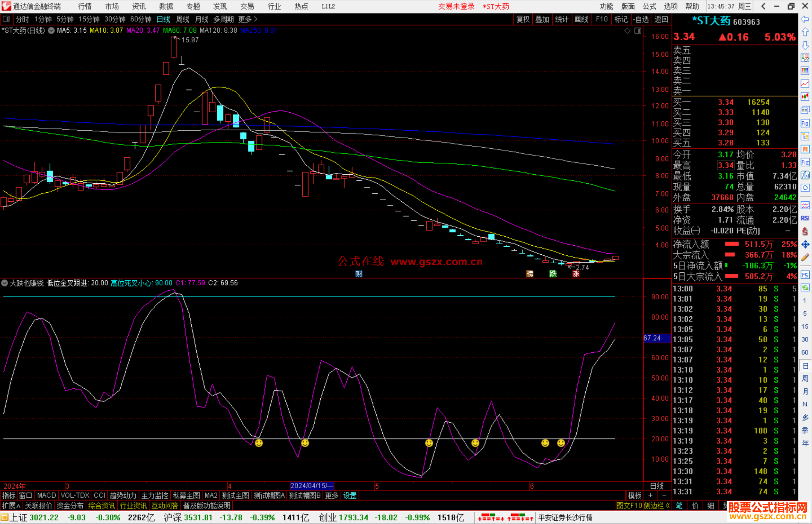Viewport: 812px width, 524px height.
Task: Click the back arrow icon in right sidebar
Action: [x=805, y=19]
